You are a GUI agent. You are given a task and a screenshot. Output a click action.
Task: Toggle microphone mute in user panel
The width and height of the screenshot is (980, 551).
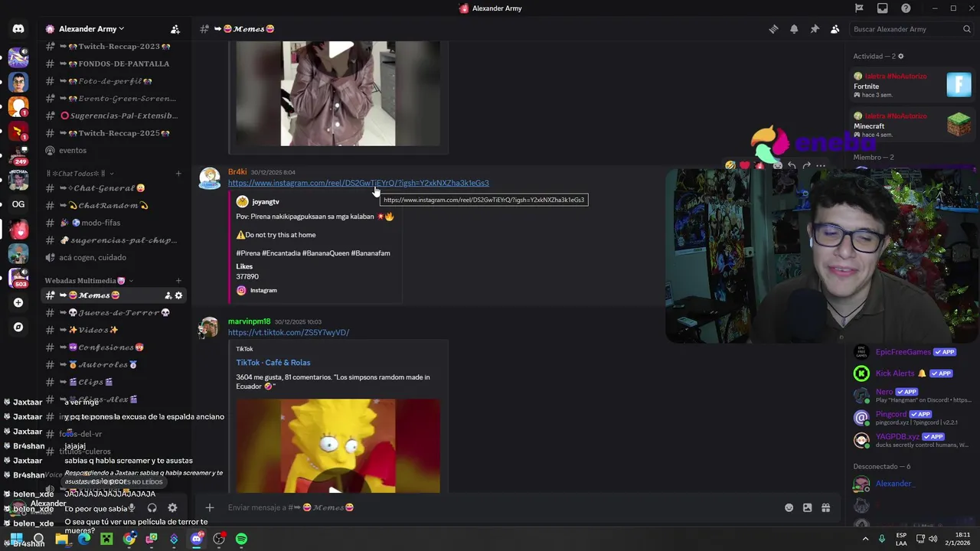132,507
